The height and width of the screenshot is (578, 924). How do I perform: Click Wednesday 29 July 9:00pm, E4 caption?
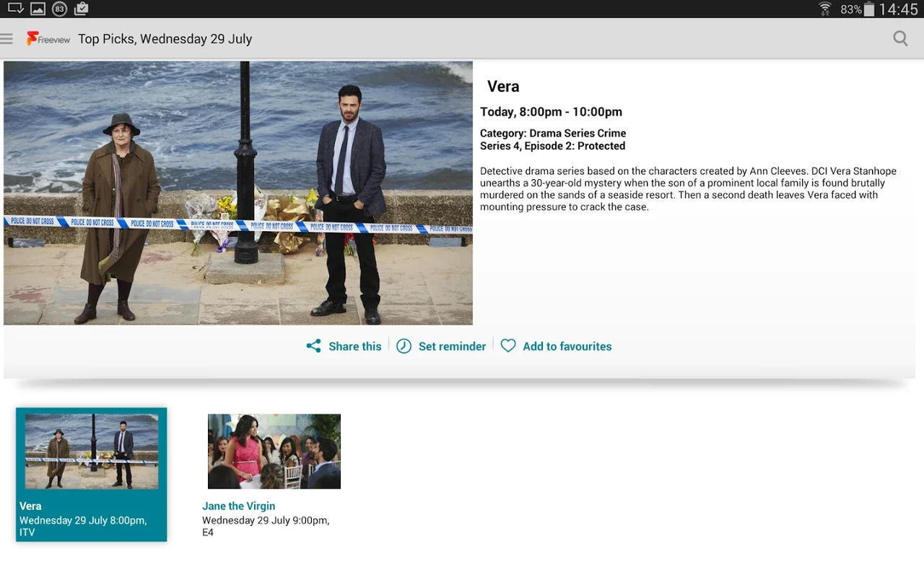(x=266, y=526)
